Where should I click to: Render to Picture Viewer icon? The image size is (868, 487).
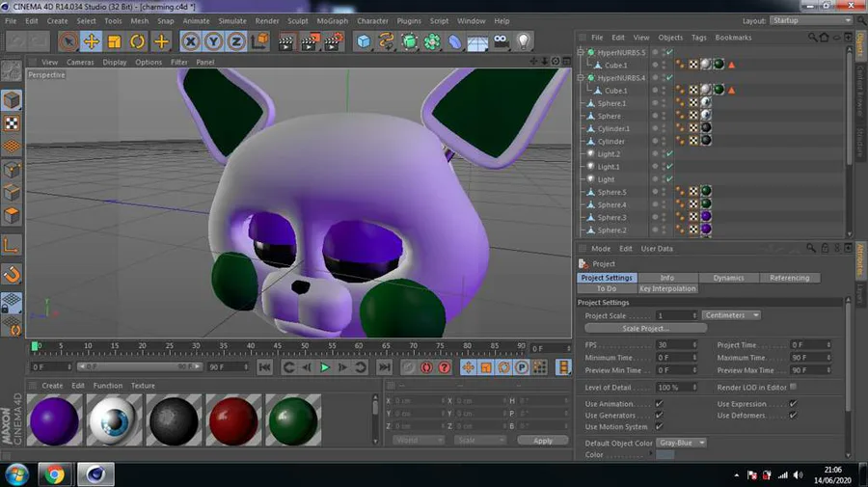[310, 41]
